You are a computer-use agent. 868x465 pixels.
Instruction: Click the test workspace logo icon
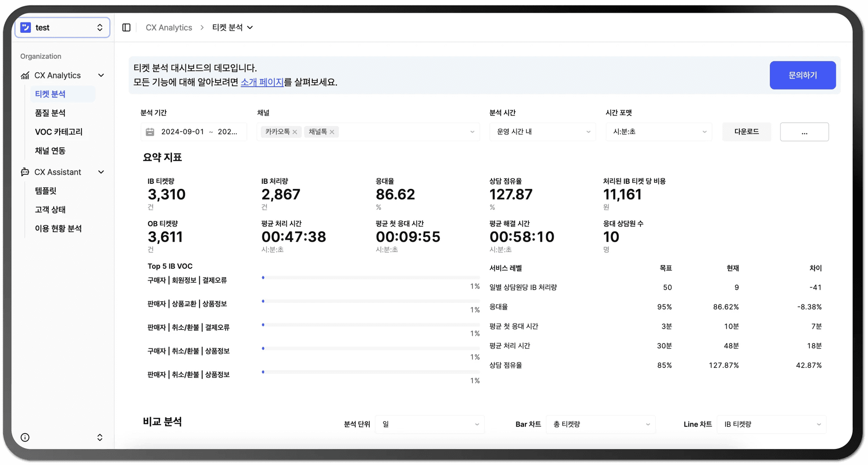click(26, 27)
